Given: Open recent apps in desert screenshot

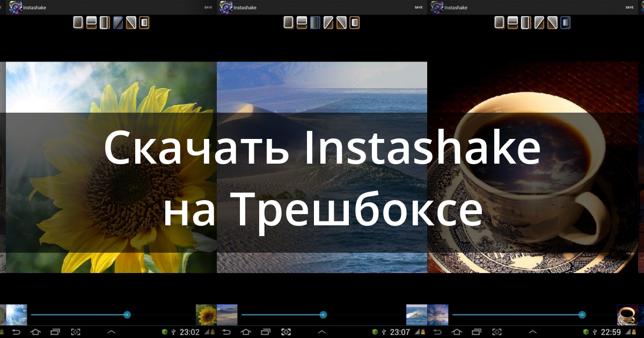Looking at the screenshot, I should (x=266, y=332).
